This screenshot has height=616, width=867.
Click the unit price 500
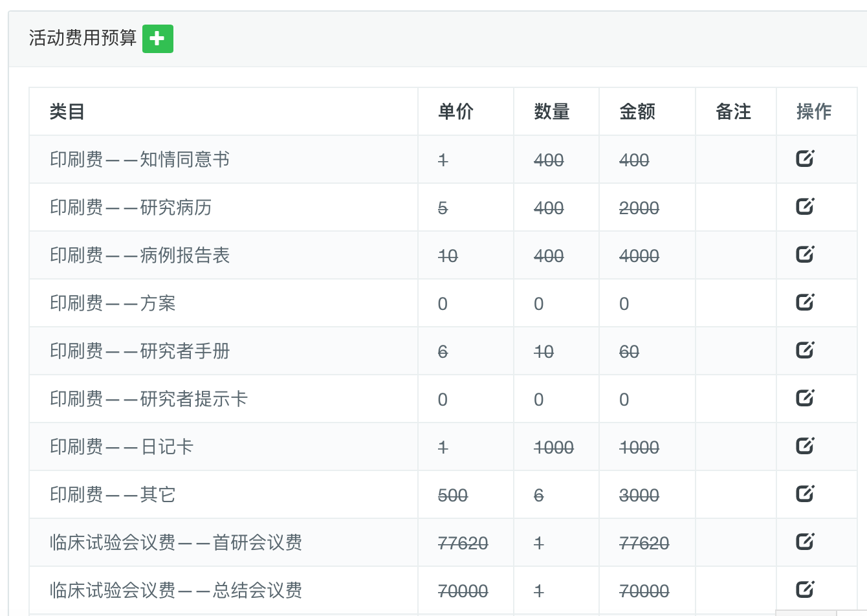[x=453, y=496]
